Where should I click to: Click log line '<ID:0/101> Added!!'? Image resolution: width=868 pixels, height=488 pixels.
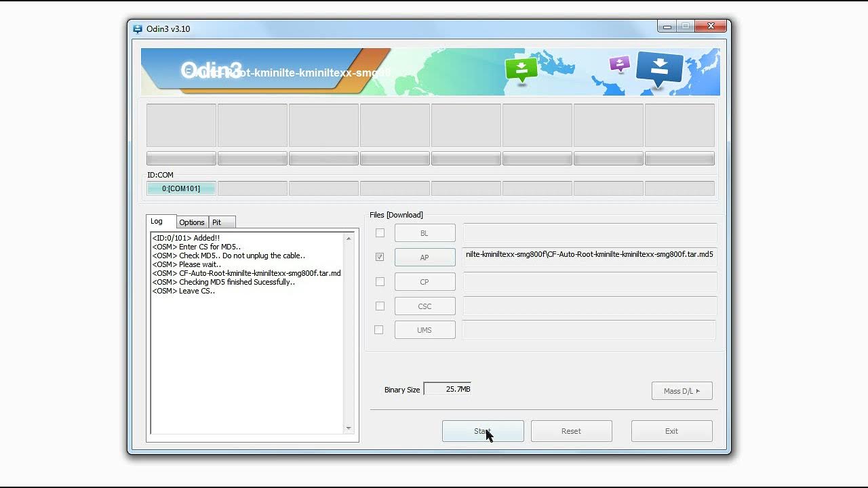click(186, 238)
